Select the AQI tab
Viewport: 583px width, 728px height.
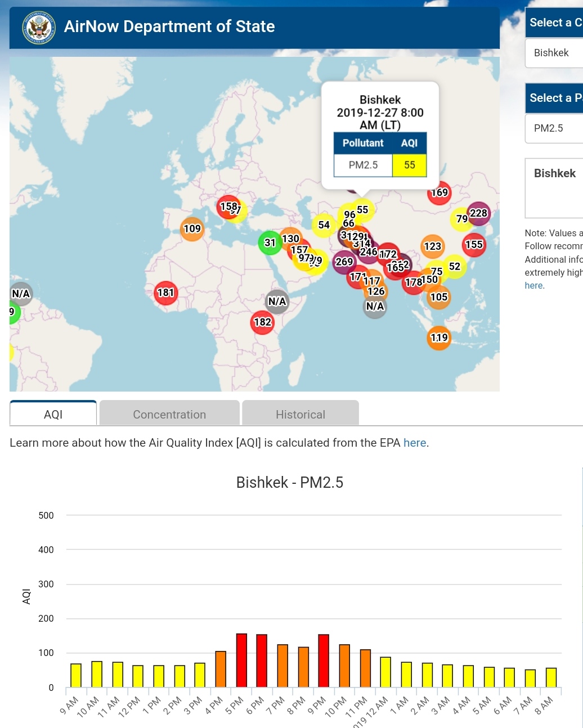pyautogui.click(x=53, y=414)
